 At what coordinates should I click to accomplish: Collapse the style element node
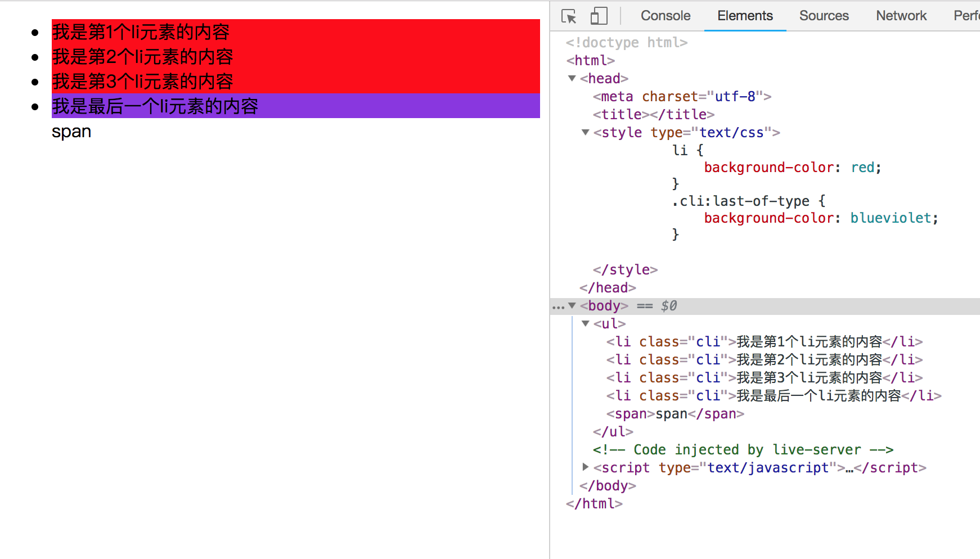pyautogui.click(x=586, y=132)
